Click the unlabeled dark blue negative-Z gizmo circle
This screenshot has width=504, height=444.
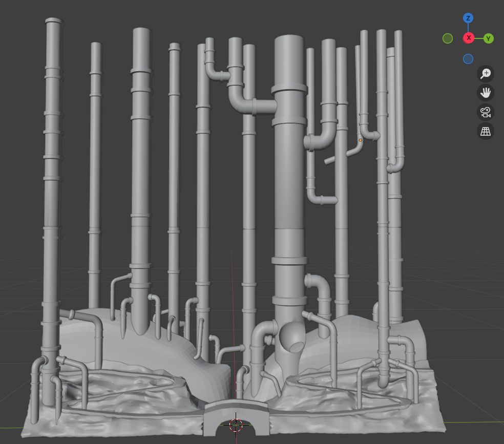coord(468,59)
